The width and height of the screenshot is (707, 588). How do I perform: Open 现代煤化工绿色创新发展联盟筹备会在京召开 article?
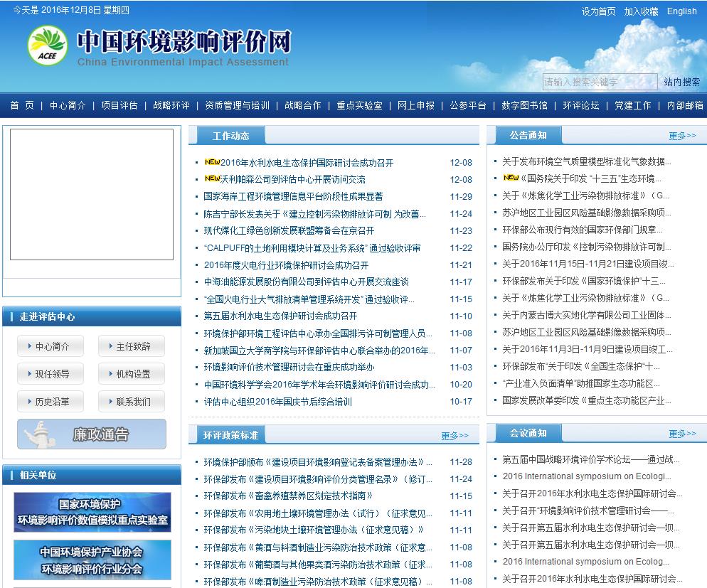pyautogui.click(x=289, y=230)
